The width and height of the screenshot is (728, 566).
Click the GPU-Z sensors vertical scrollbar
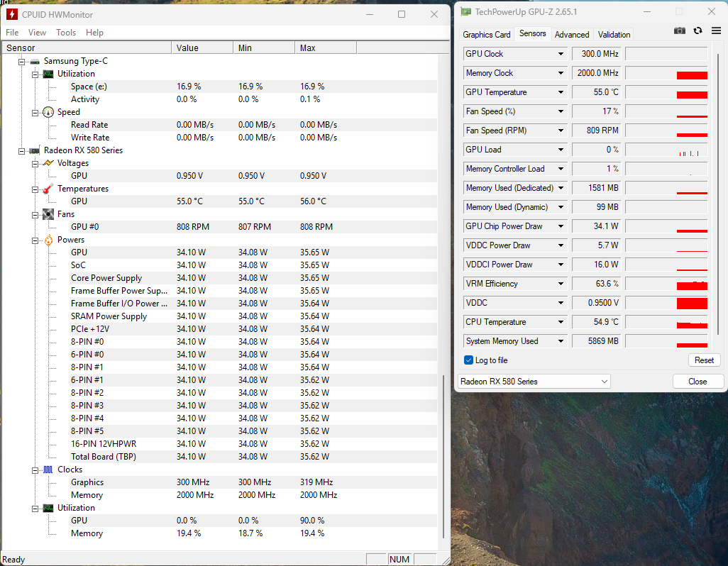[x=719, y=193]
